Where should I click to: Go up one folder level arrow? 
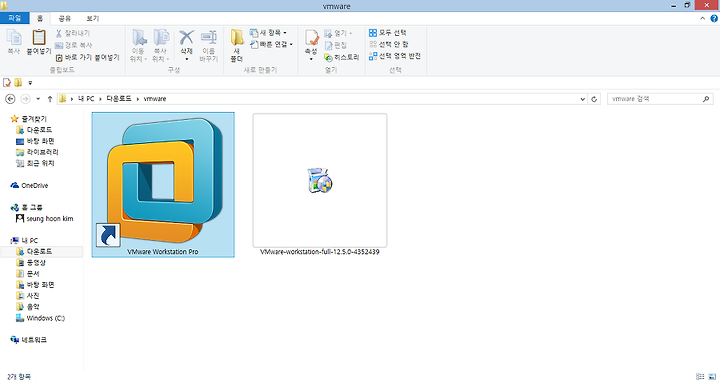(50, 99)
